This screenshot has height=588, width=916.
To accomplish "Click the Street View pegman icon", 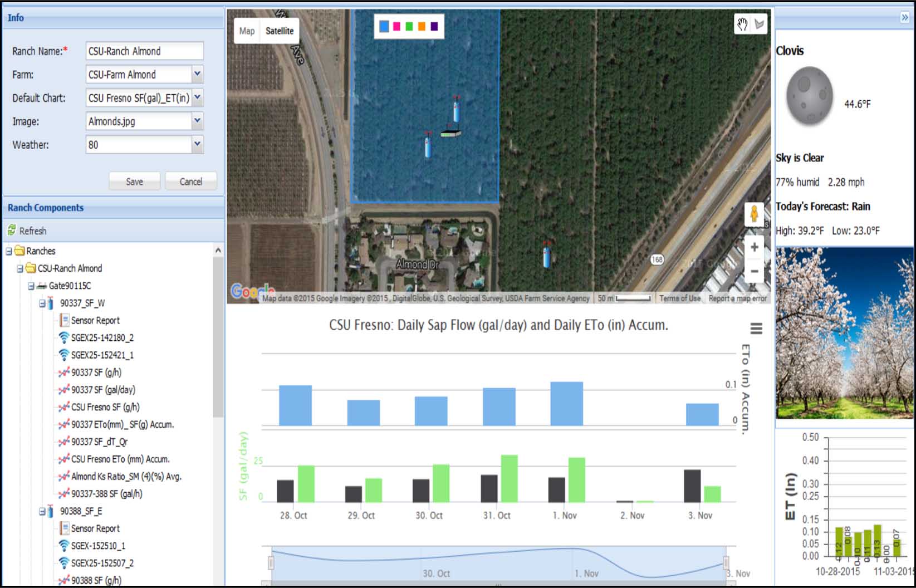I will pos(754,214).
